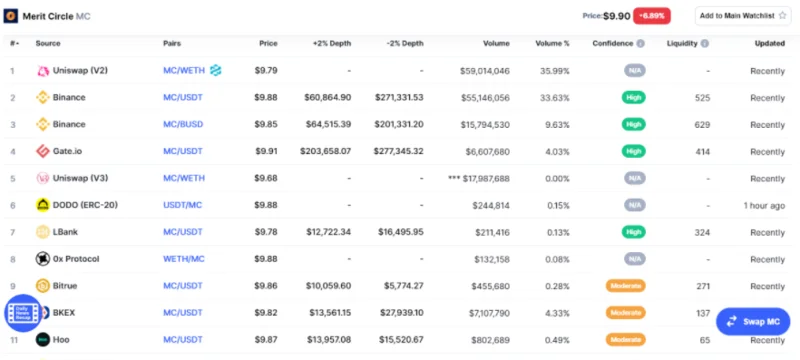The height and width of the screenshot is (360, 800).
Task: Click the Bitrue source name
Action: (x=65, y=286)
